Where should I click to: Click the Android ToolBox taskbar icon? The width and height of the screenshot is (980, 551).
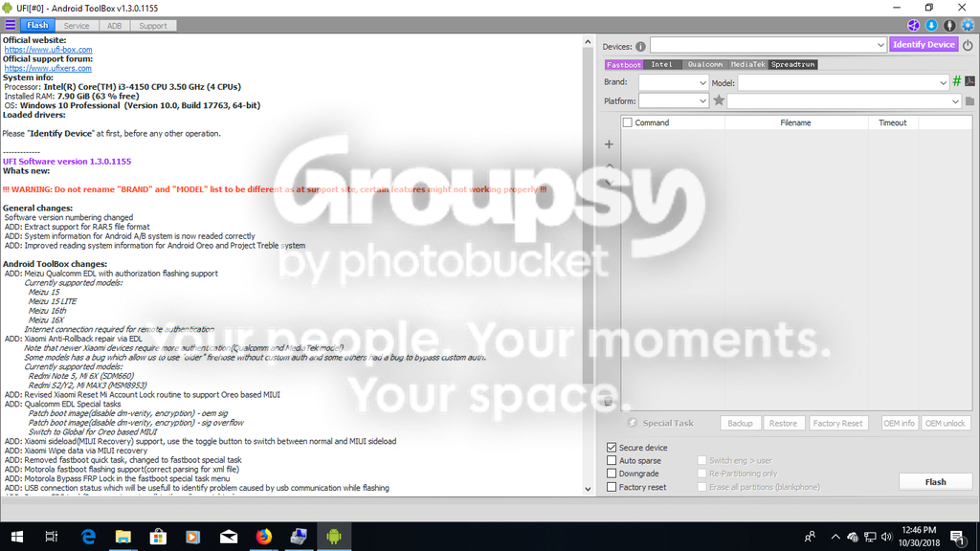334,536
